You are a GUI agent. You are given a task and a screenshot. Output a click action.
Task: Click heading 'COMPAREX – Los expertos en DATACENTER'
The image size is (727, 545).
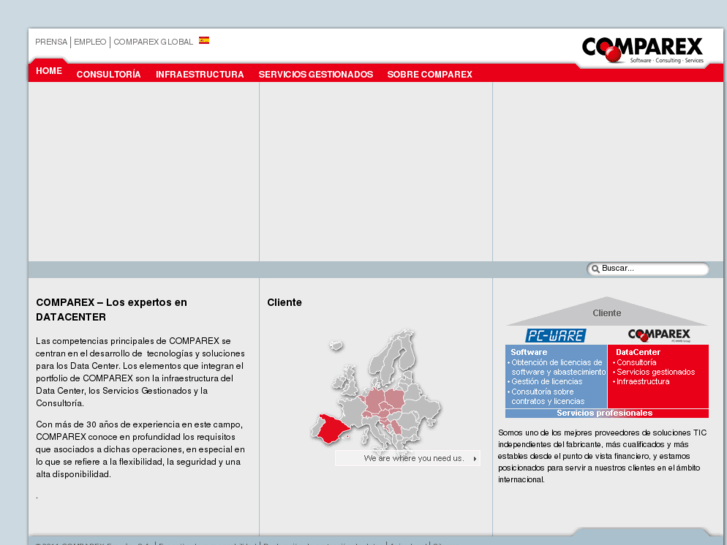pos(111,310)
